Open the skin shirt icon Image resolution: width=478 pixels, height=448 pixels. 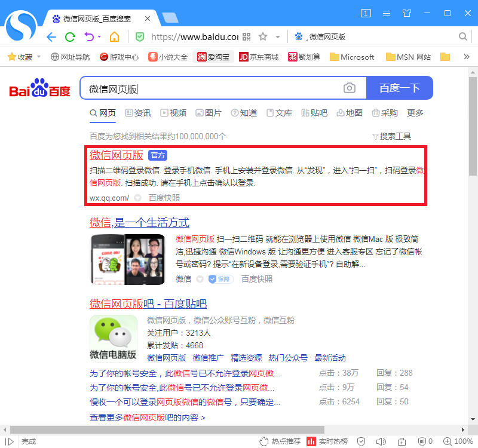(407, 13)
